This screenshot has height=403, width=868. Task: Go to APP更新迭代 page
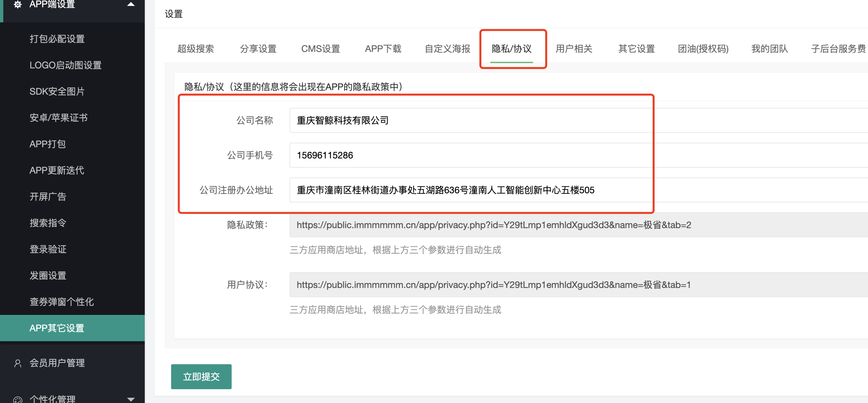[57, 170]
